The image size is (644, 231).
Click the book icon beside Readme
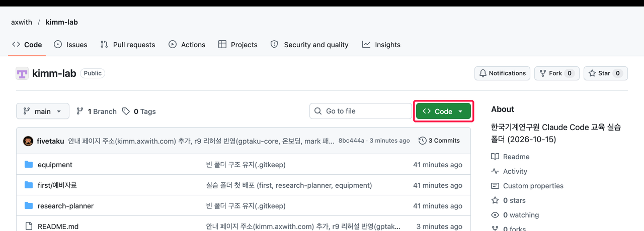coord(495,157)
